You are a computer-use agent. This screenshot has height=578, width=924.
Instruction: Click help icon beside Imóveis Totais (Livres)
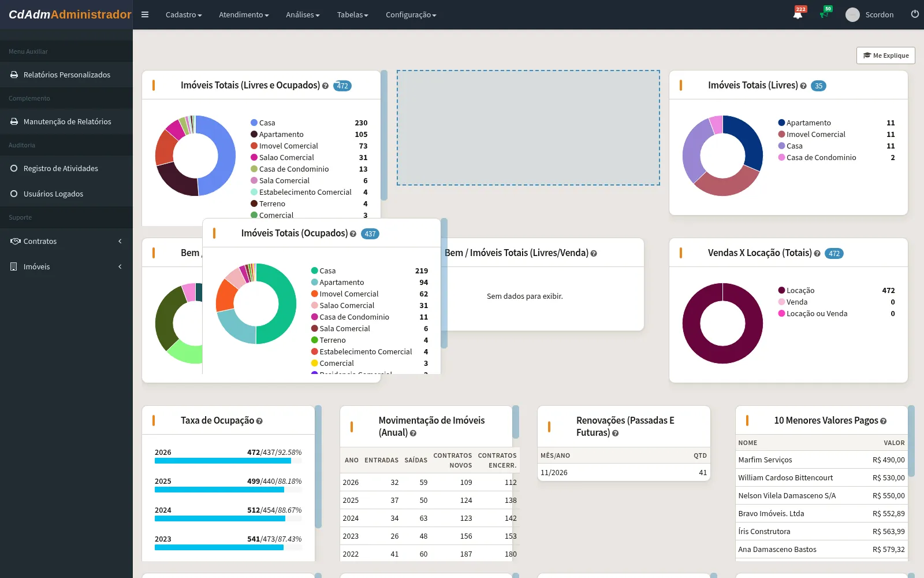pyautogui.click(x=803, y=86)
